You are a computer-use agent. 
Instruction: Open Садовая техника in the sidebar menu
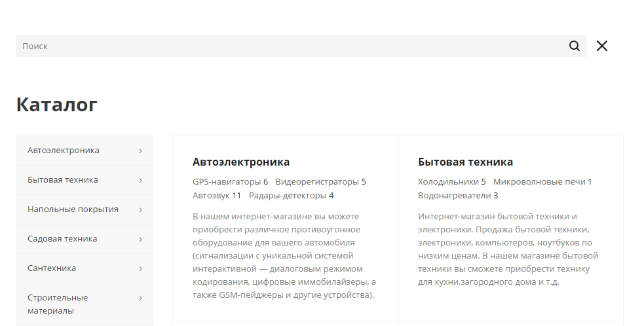tap(62, 238)
